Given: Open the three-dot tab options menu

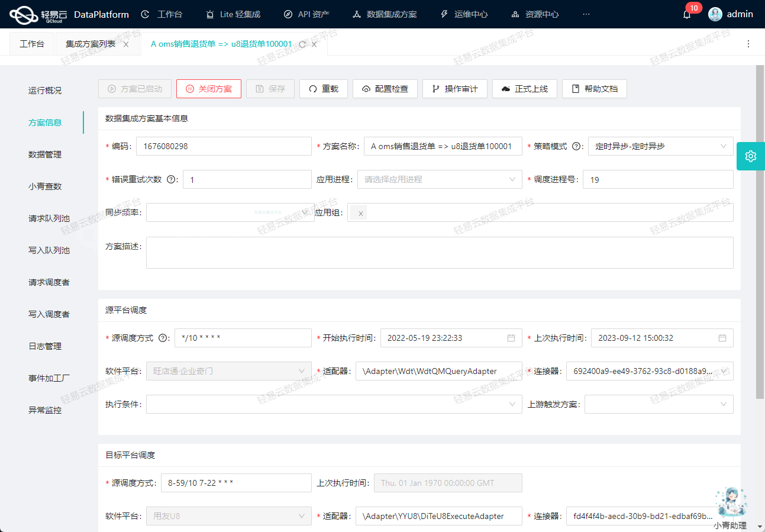Looking at the screenshot, I should coord(748,44).
